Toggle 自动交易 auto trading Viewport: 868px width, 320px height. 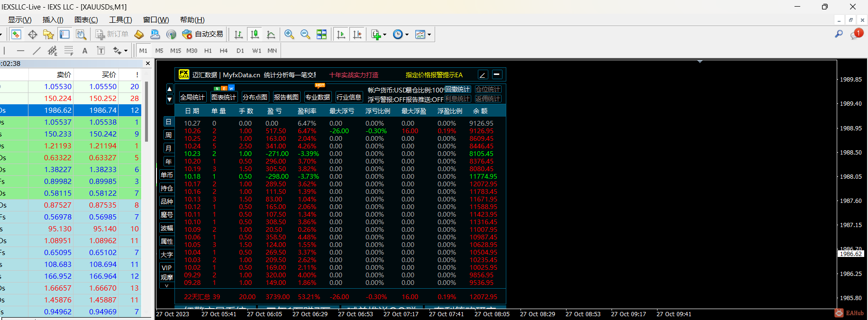tap(203, 34)
